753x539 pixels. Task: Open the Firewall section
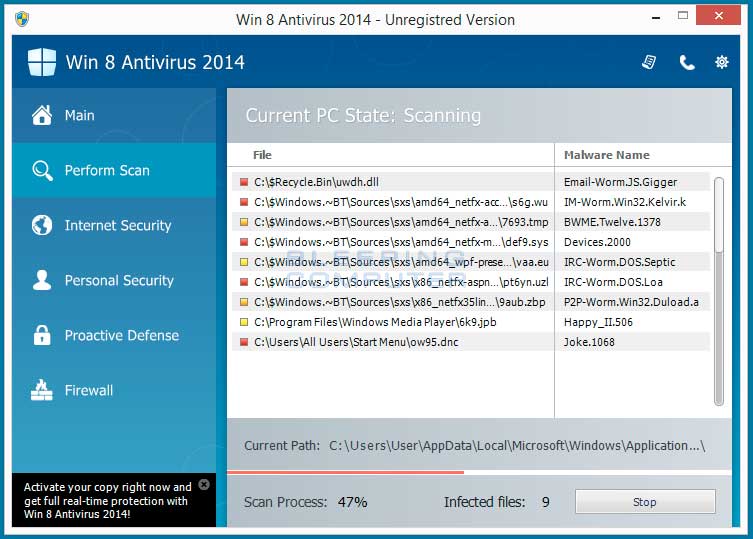(114, 390)
